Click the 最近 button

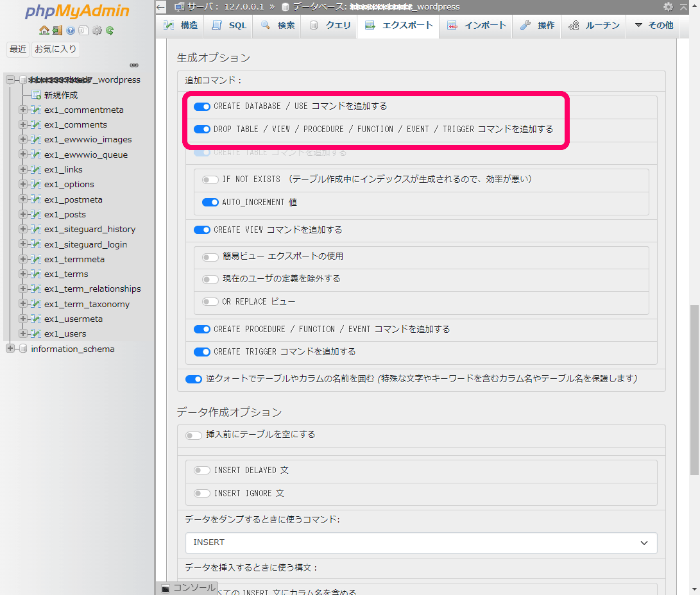18,49
